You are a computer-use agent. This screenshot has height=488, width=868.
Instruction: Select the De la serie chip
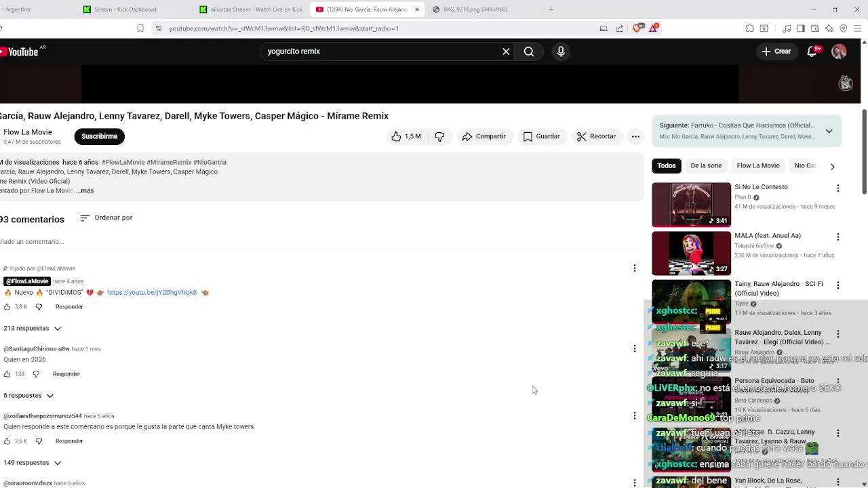pyautogui.click(x=706, y=166)
